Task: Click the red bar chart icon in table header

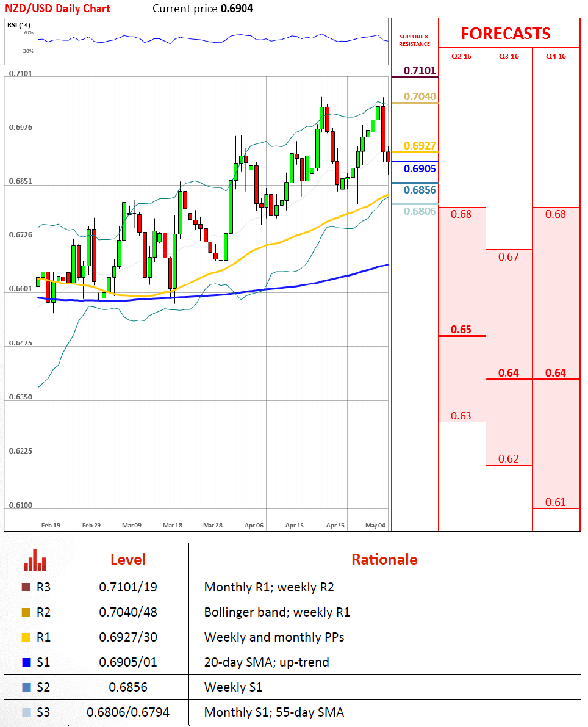Action: 35,560
